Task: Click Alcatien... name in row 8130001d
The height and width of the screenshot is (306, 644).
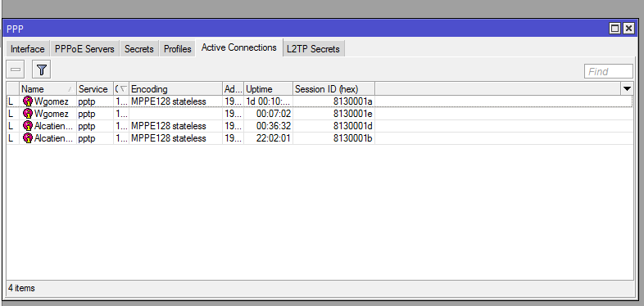Action: coord(54,126)
